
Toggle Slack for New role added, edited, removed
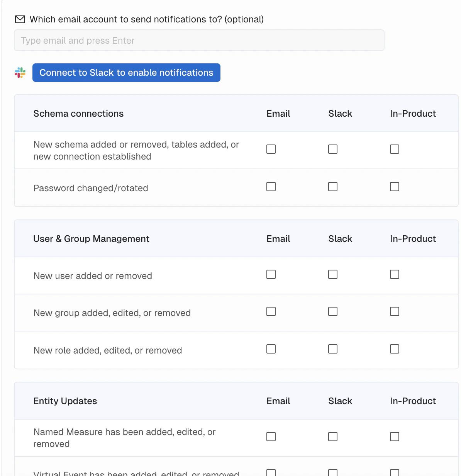click(333, 349)
